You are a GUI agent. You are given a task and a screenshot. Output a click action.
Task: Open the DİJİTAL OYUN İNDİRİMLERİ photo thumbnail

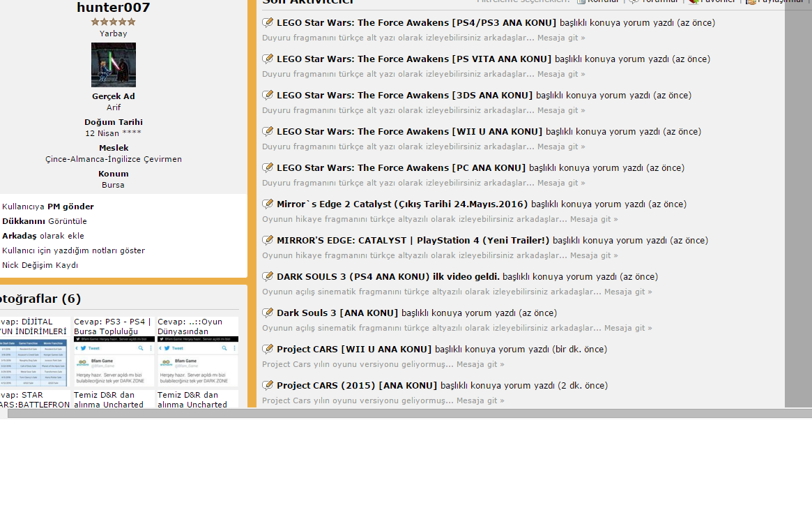click(33, 362)
